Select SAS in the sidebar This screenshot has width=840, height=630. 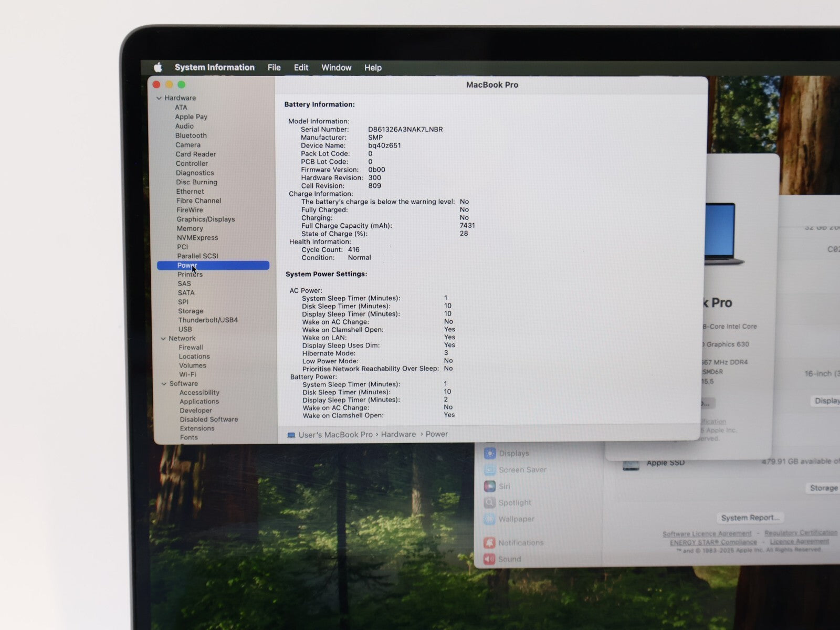click(x=184, y=283)
